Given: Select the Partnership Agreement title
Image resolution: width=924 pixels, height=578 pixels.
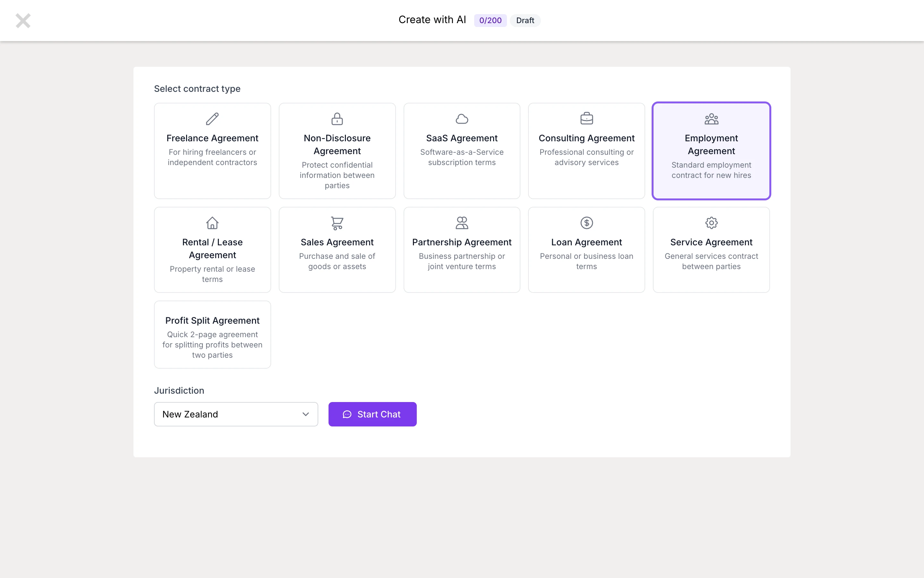Looking at the screenshot, I should (x=462, y=242).
